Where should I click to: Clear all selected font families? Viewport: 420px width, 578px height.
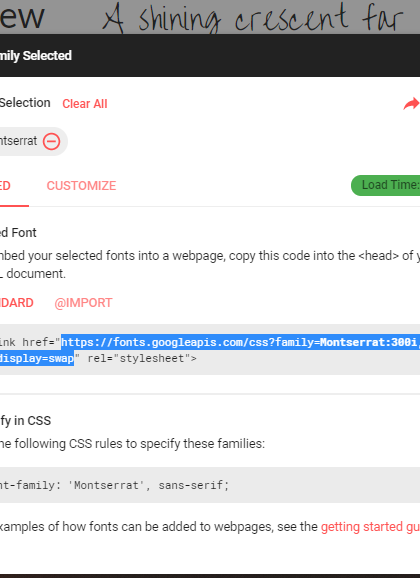[85, 104]
